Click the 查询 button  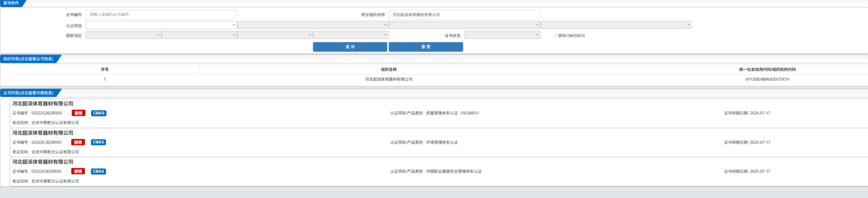350,47
